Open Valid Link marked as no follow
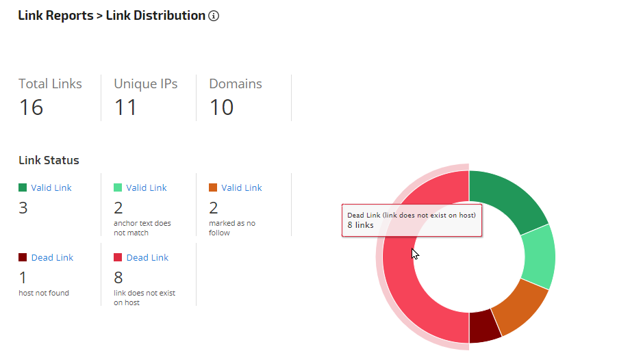Viewport: 617px width, 364px height. (241, 187)
